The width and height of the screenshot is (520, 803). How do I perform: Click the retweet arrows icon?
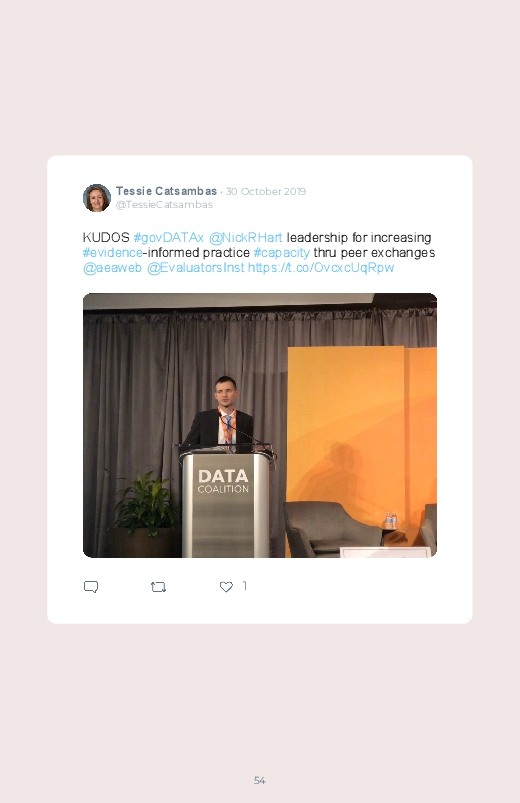tap(158, 587)
